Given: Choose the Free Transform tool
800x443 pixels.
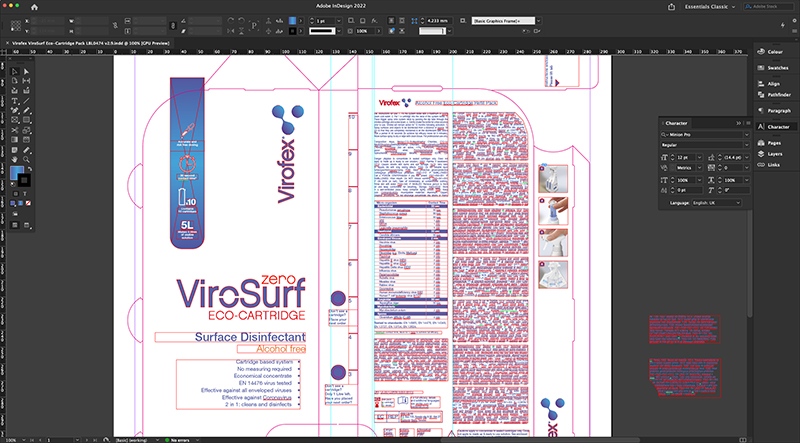Looking at the screenshot, I should pyautogui.click(x=27, y=130).
